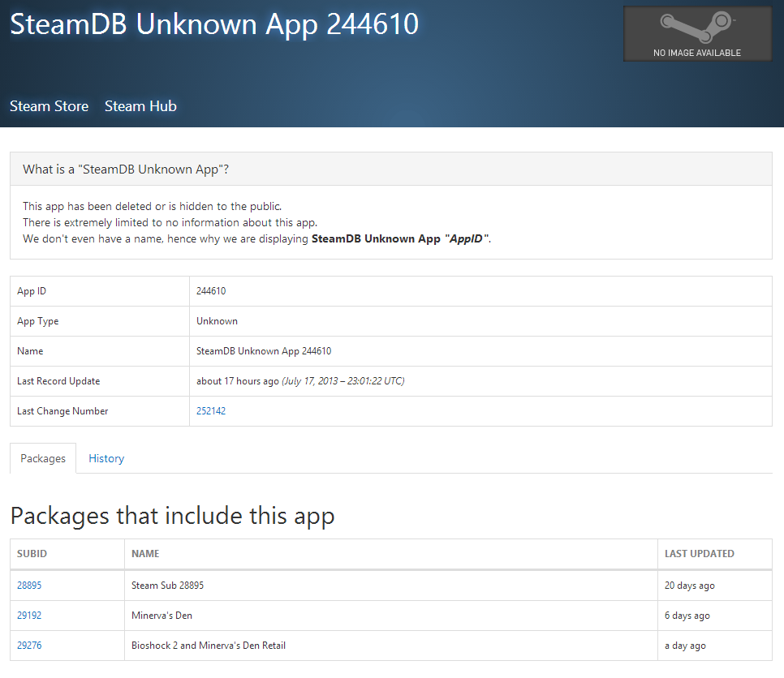Screen dimensions: 784x678
Task: Click the July 17, 2013 record update timestamp
Action: 342,381
